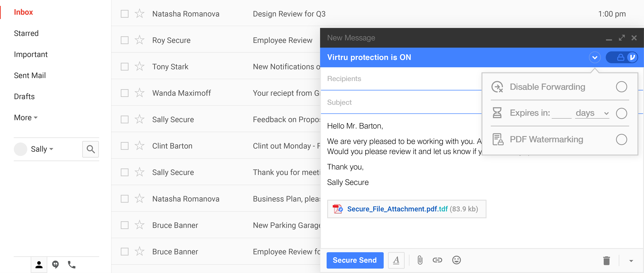
Task: Star the Sally Secure Thank you email
Action: point(140,172)
